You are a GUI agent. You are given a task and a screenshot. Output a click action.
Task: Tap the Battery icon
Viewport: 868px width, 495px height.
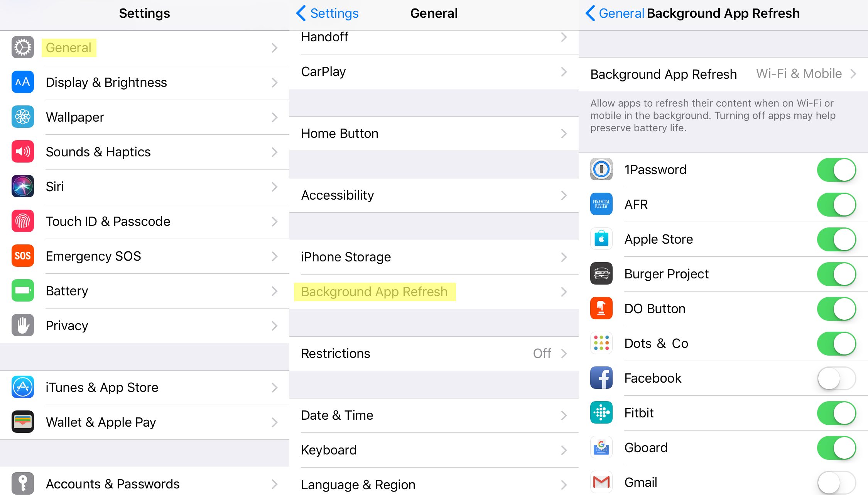[x=23, y=291]
